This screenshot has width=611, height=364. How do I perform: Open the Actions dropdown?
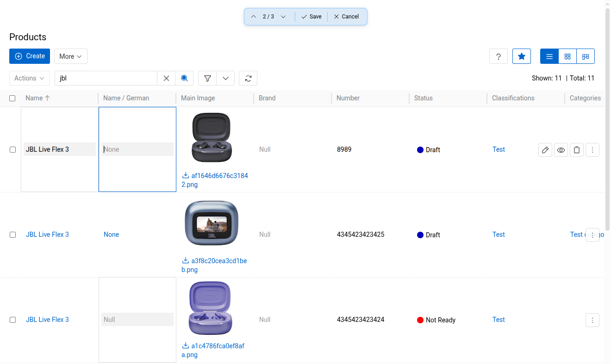[30, 78]
